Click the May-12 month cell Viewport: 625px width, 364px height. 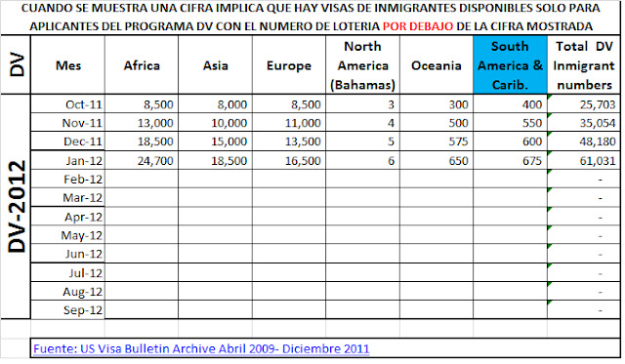(x=67, y=235)
